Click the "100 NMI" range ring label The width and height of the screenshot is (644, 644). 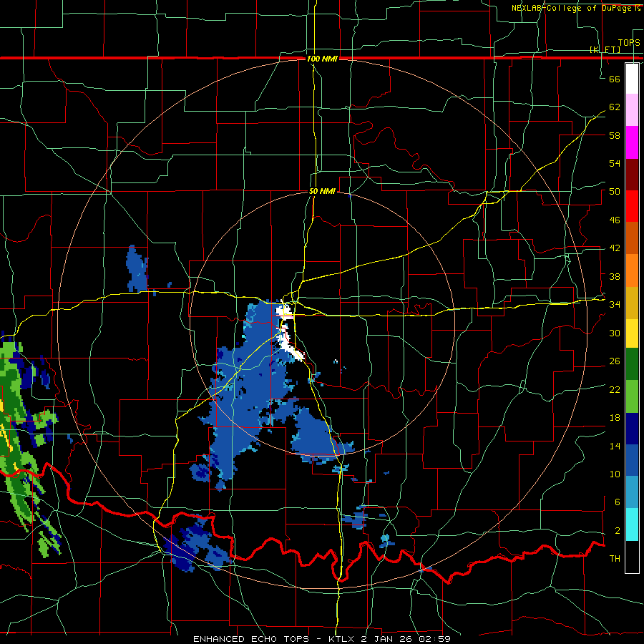322,59
